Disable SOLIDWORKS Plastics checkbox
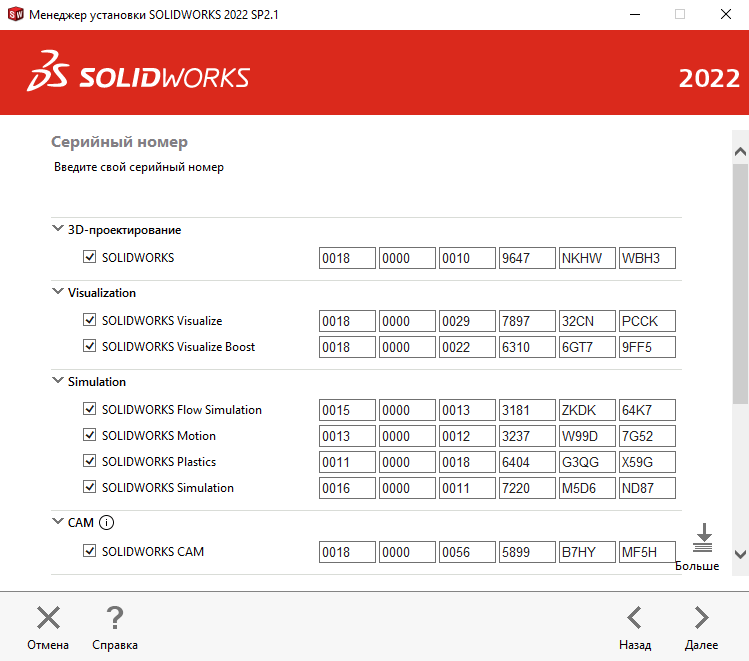Viewport: 749px width, 661px height. click(89, 461)
